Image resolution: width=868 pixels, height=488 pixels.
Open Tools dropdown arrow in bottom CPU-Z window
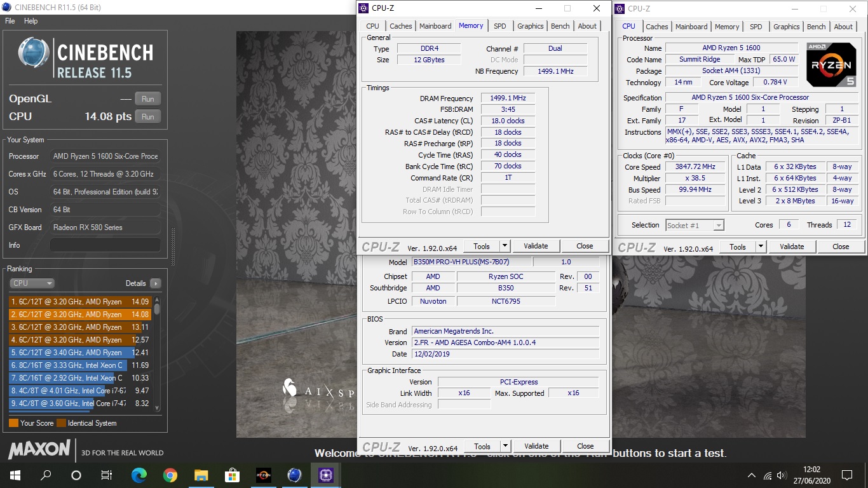coord(505,446)
